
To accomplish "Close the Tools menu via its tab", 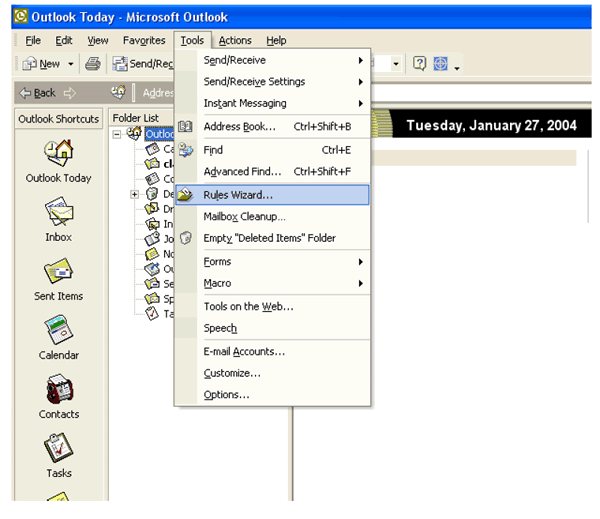I will (x=192, y=40).
